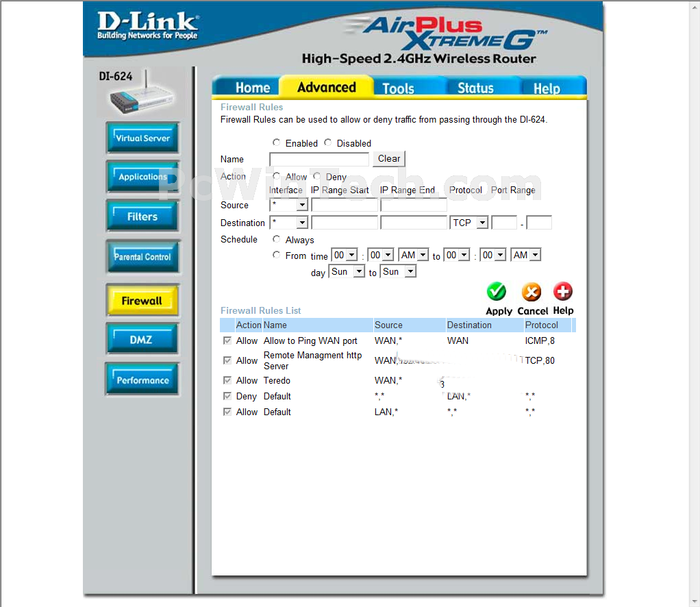Screen dimensions: 700x607
Task: Click the rule Name input field
Action: 318,159
